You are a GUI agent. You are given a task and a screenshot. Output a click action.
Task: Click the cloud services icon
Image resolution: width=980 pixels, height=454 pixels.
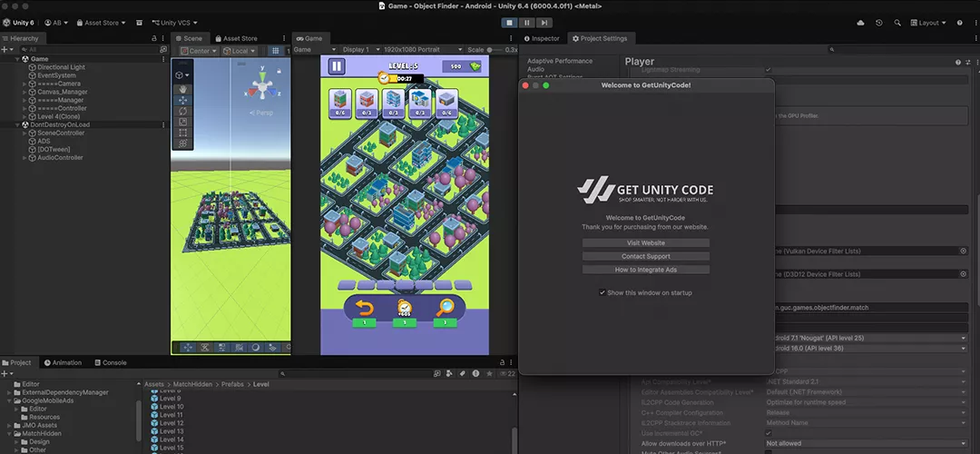tap(860, 22)
